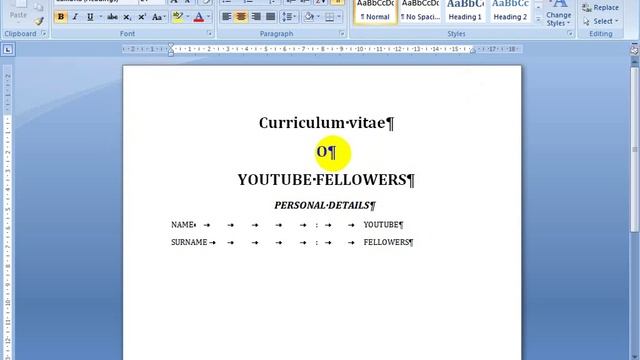This screenshot has height=360, width=640.
Task: Open the Font dialog launcher
Action: [209, 34]
